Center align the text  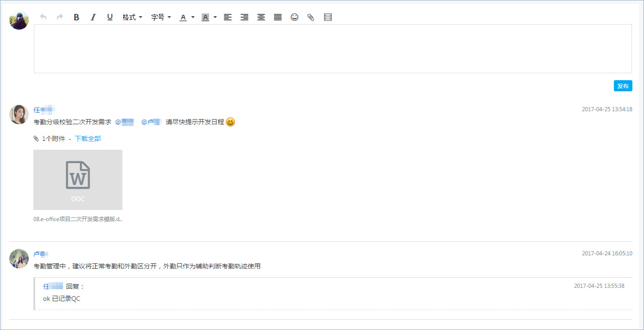261,17
